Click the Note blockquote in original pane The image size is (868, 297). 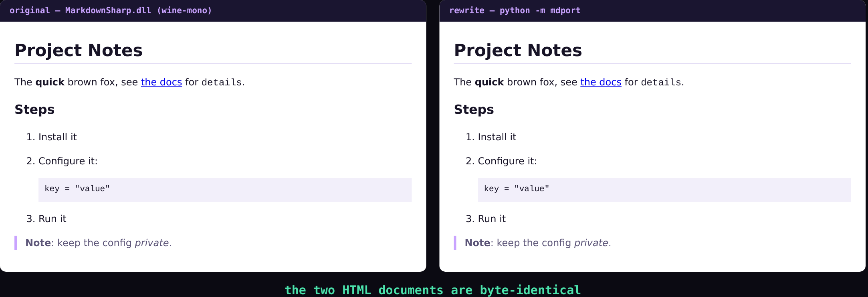(213, 243)
